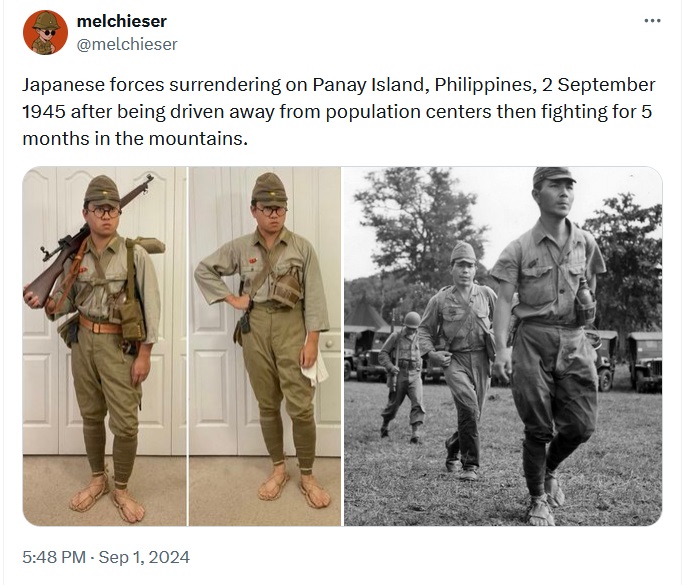Click the Sep 1, 2024 date
Screen dimensions: 683x585
pos(147,557)
